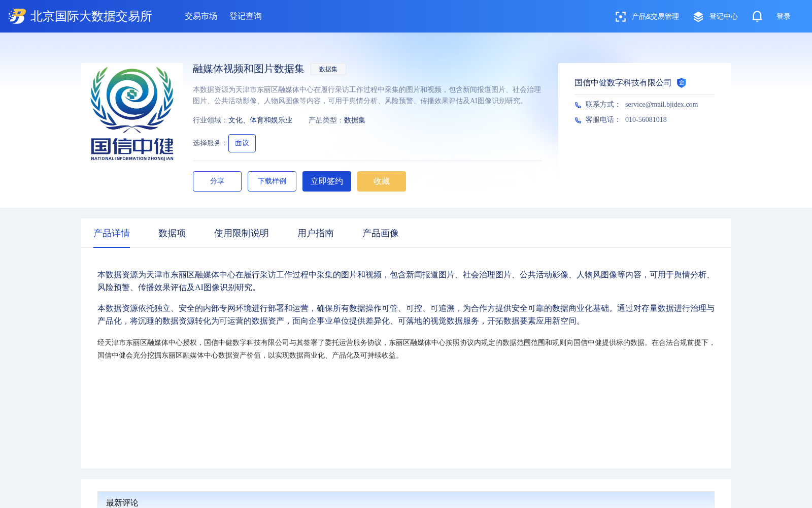Click the phone number 010-56081018
Image resolution: width=812 pixels, height=508 pixels.
[646, 120]
